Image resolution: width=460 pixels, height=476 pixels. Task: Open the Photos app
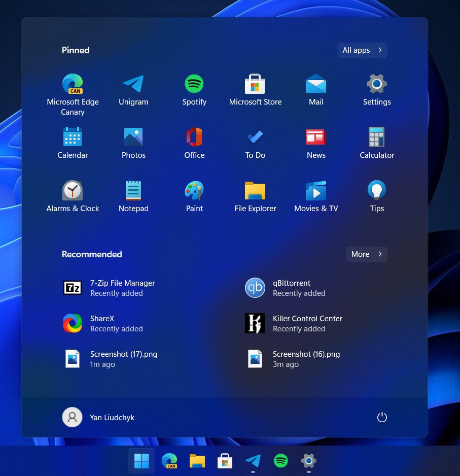tap(133, 143)
